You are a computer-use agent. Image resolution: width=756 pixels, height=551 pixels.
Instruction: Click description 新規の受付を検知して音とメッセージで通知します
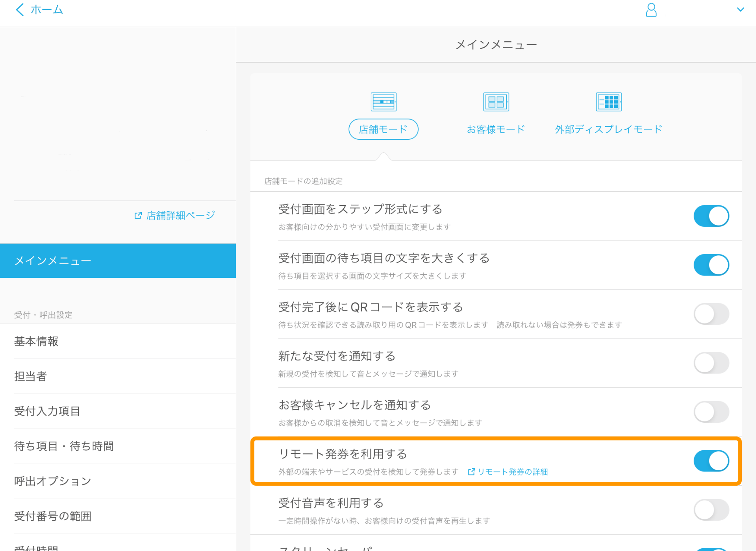pos(368,374)
